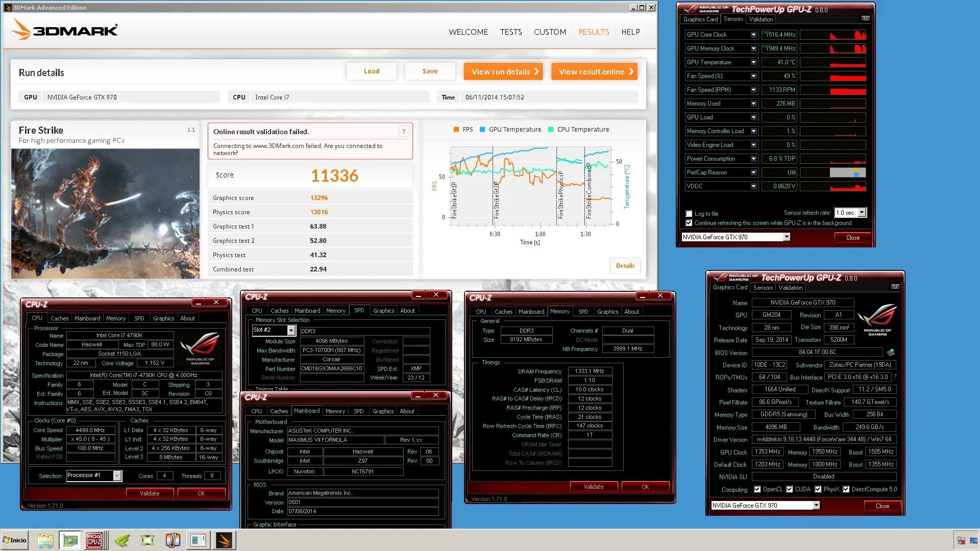Open the 3DMark HELP menu
Image resolution: width=980 pixels, height=551 pixels.
tap(630, 32)
